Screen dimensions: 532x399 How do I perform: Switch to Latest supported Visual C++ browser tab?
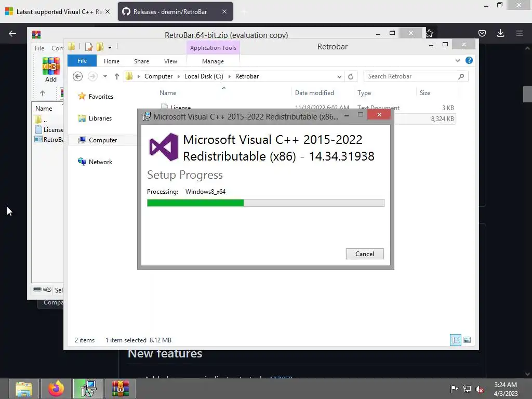(x=58, y=12)
